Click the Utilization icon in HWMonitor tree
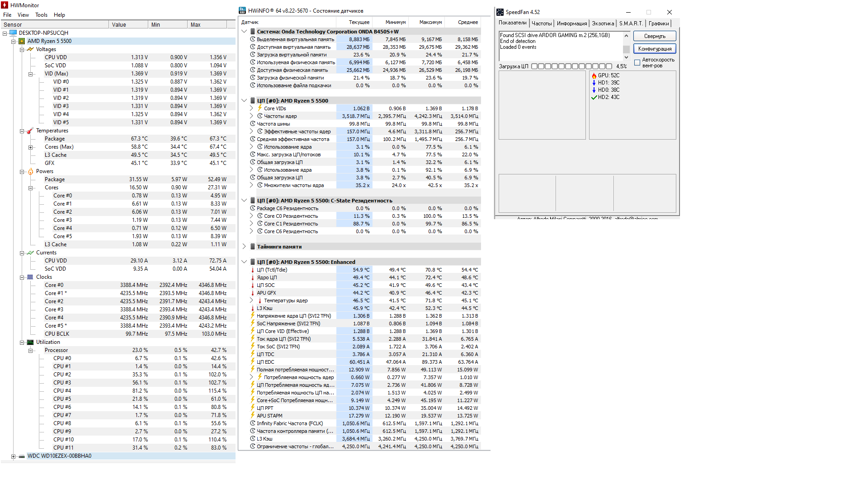The height and width of the screenshot is (488, 868). 30,342
